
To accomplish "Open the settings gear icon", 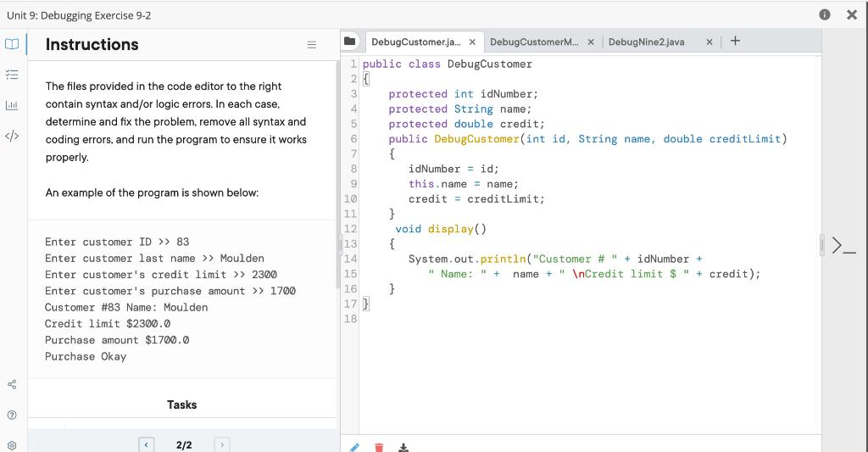I will coord(12,445).
